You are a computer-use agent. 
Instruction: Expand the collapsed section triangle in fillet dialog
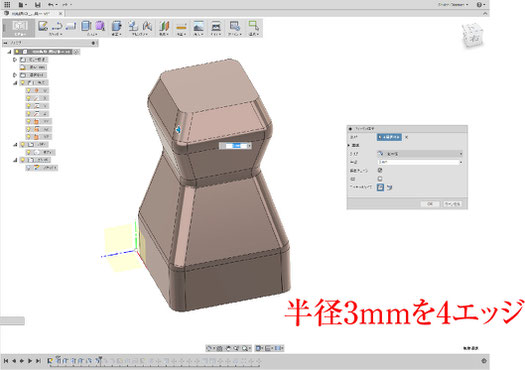(349, 145)
